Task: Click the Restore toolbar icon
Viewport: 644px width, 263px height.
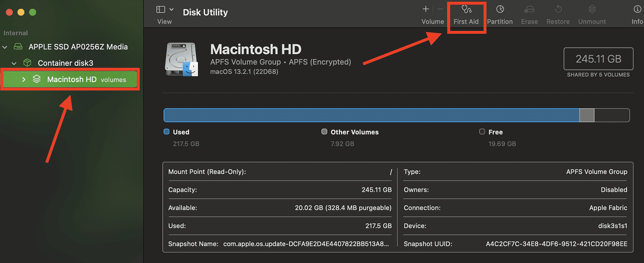Action: click(x=558, y=9)
